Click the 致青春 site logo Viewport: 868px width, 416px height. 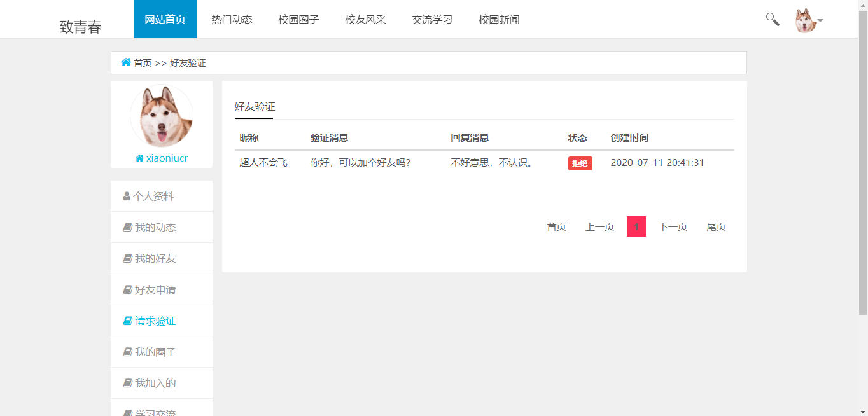81,27
